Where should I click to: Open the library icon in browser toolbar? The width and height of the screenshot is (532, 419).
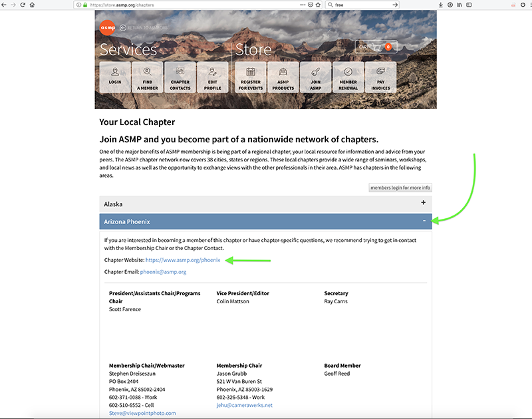tap(460, 5)
